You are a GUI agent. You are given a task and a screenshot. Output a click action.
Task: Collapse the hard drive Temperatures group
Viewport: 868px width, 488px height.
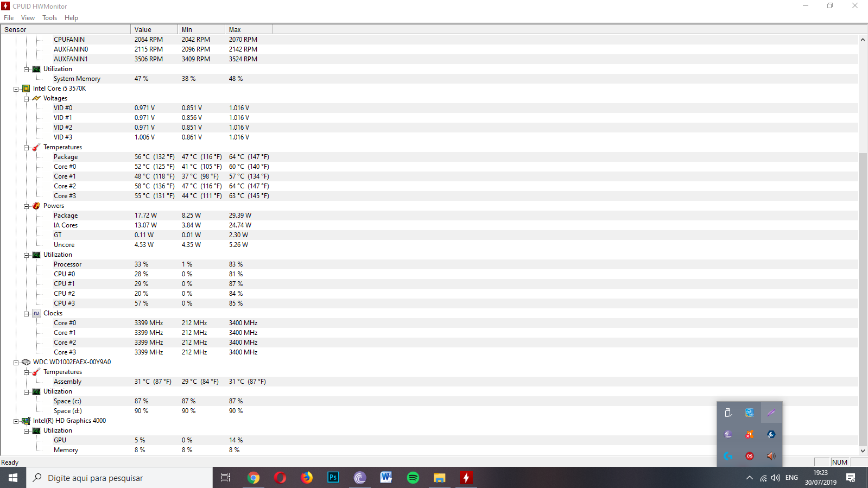click(x=27, y=372)
